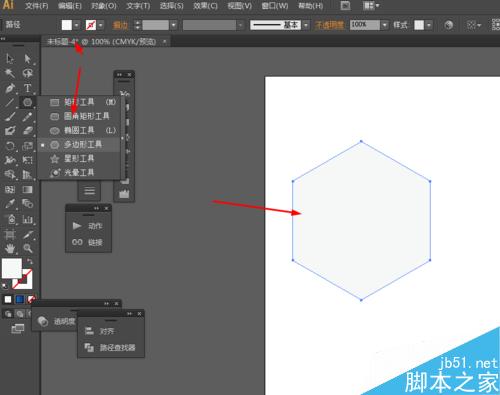Select the Eyedropper tool

(x=10, y=204)
